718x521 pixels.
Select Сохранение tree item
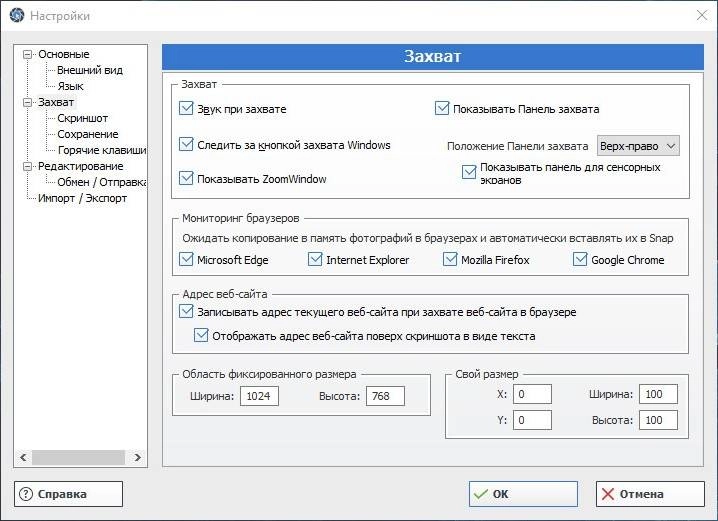click(87, 134)
